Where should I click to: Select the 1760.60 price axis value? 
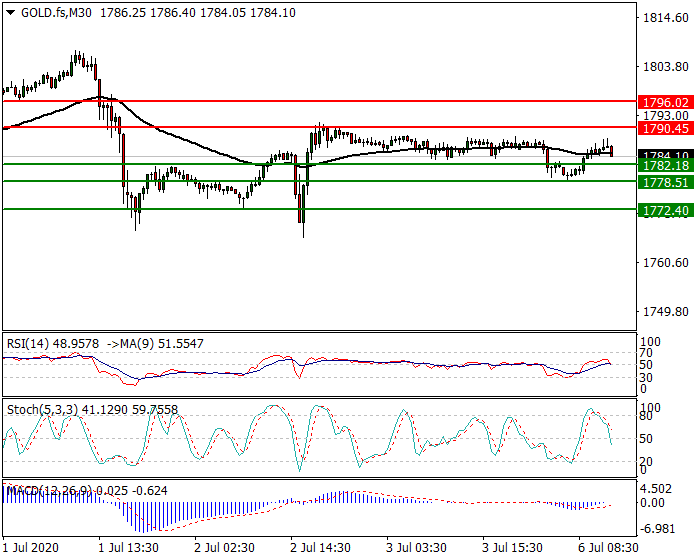tap(666, 263)
